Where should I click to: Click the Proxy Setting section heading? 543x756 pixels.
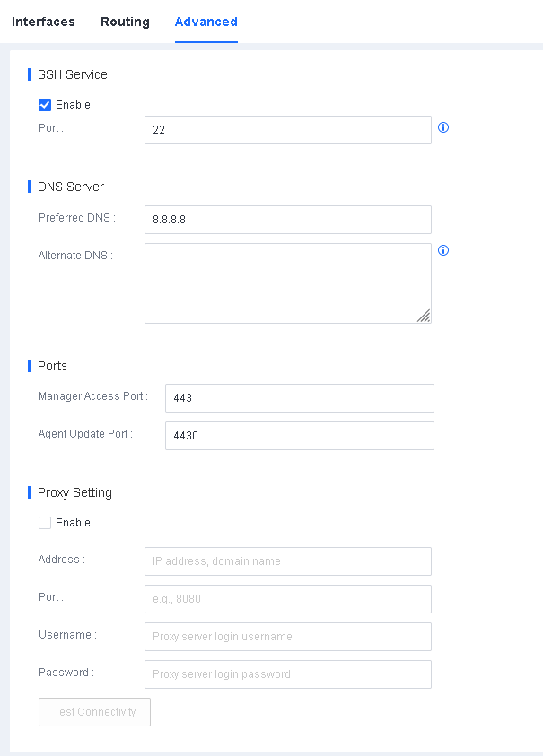pyautogui.click(x=74, y=492)
